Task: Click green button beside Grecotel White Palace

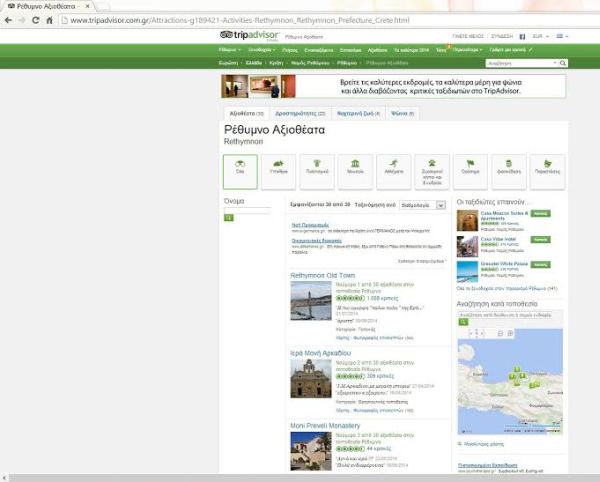Action: pyautogui.click(x=540, y=264)
